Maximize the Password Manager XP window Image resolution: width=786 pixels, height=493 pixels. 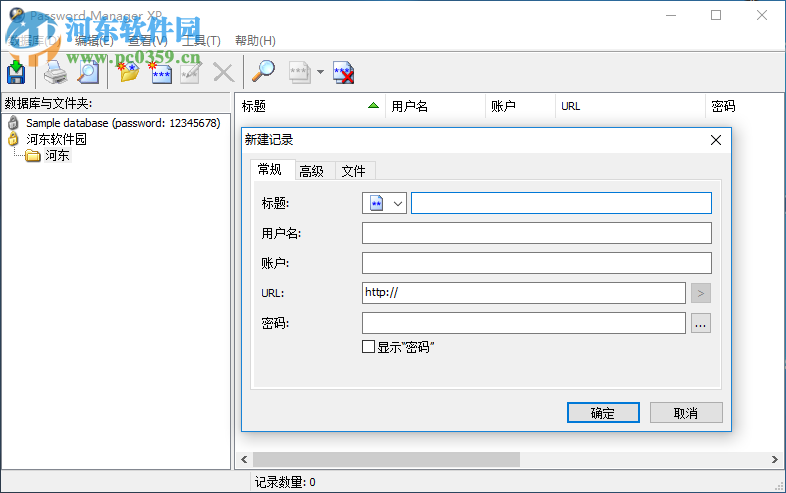[x=716, y=16]
